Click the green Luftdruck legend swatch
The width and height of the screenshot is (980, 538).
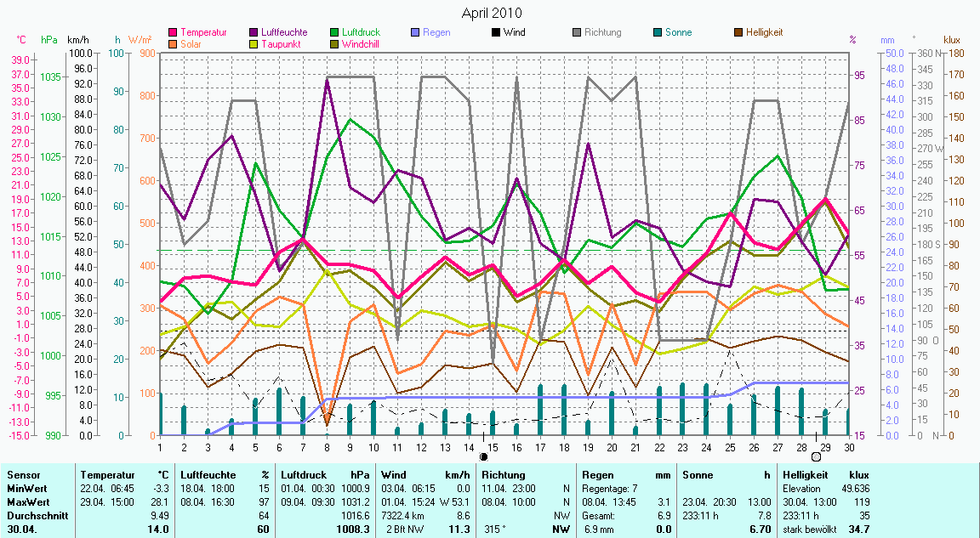point(334,33)
